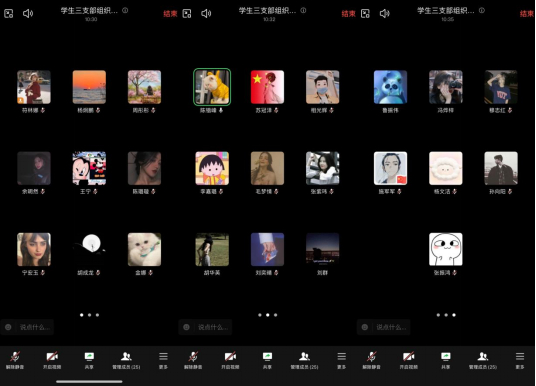The height and width of the screenshot is (386, 536).
Task: Click page indicator dots on left meeting screen
Action: coord(89,315)
